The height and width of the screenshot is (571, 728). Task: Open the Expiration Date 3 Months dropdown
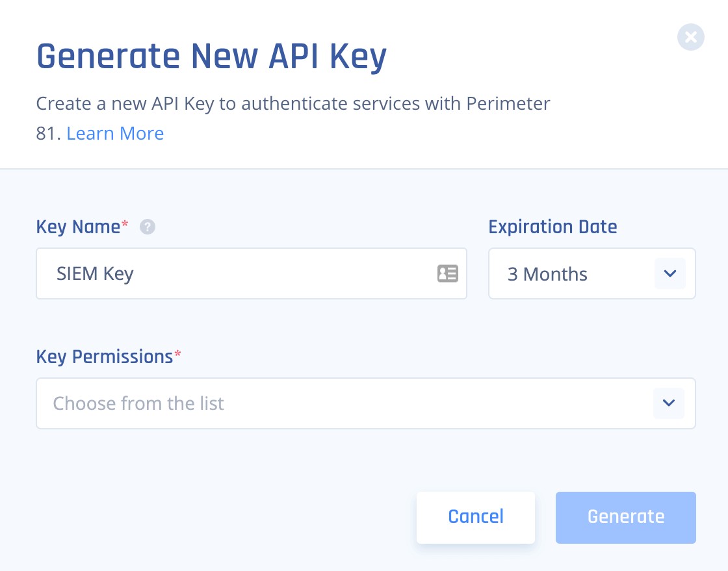pyautogui.click(x=592, y=273)
